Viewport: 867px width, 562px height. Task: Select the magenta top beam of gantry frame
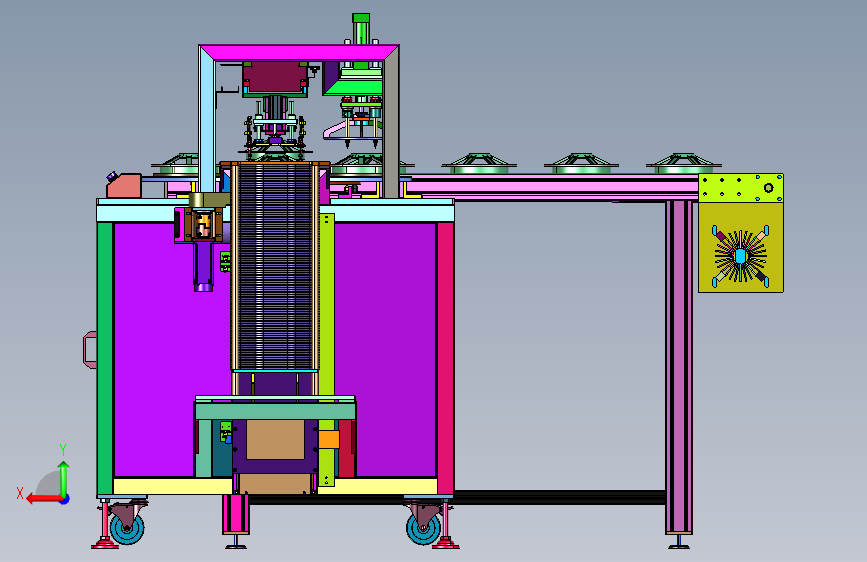[299, 53]
